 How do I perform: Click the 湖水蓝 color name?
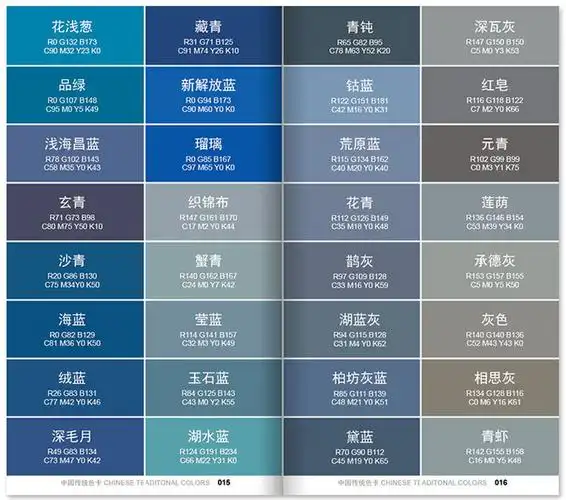pos(208,436)
